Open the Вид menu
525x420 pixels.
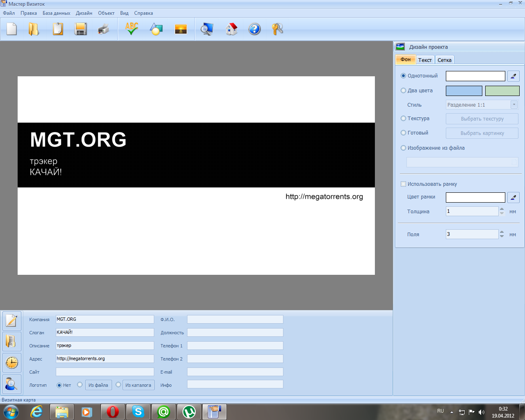click(124, 13)
